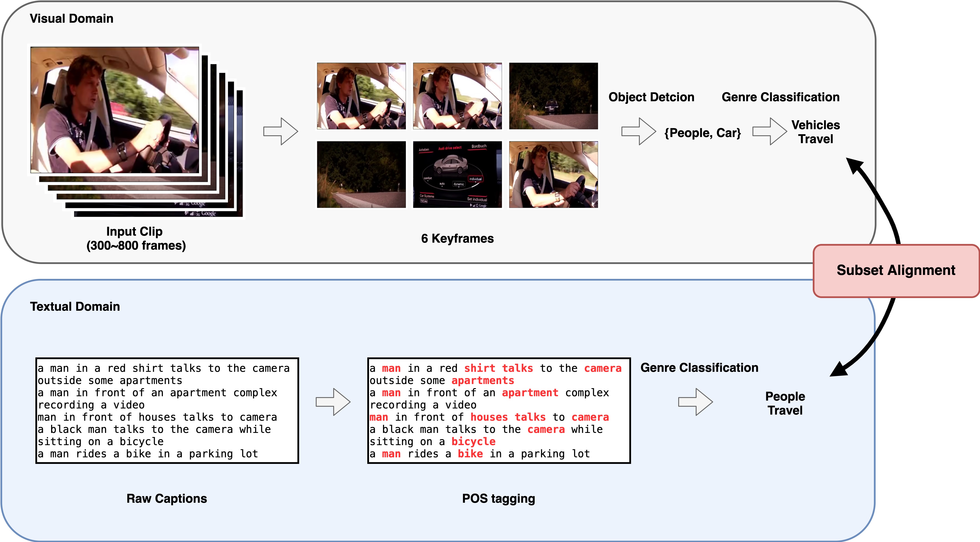The height and width of the screenshot is (542, 980).
Task: Select the bottom-right driver keyframe
Action: [x=554, y=175]
